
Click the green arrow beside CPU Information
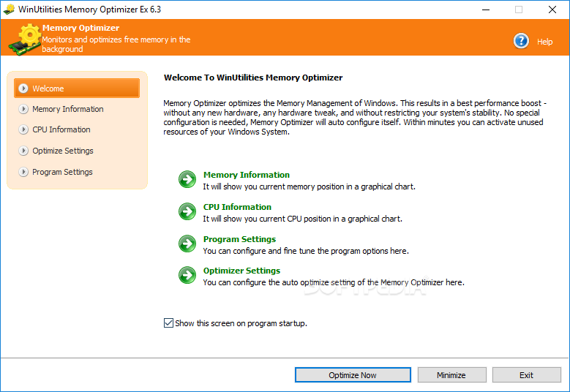coord(187,211)
